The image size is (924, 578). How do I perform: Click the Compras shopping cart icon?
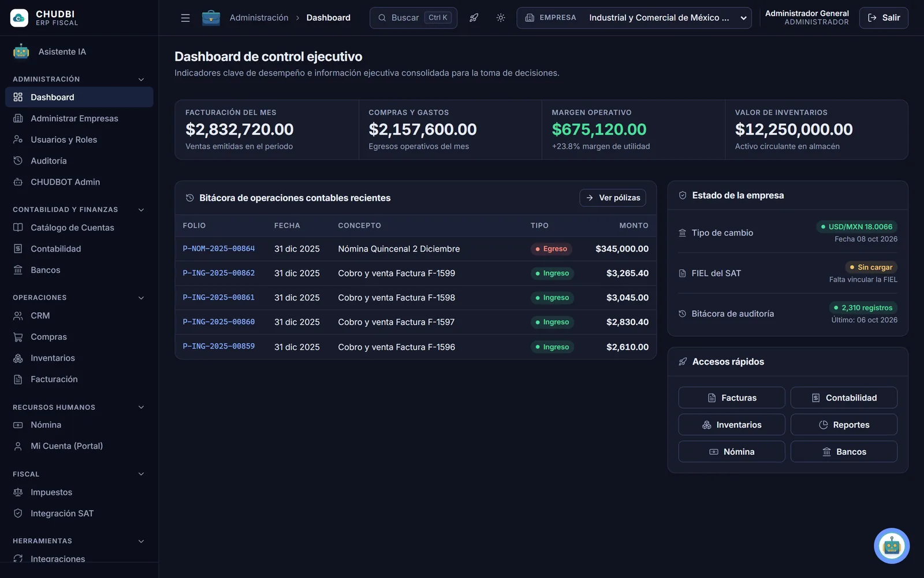pyautogui.click(x=18, y=337)
